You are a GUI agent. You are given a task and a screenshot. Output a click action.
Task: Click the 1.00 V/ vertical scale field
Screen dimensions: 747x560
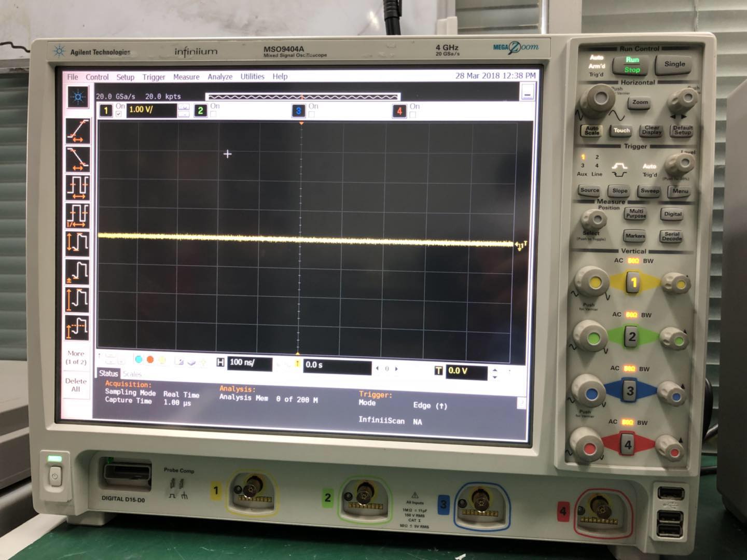tap(151, 110)
